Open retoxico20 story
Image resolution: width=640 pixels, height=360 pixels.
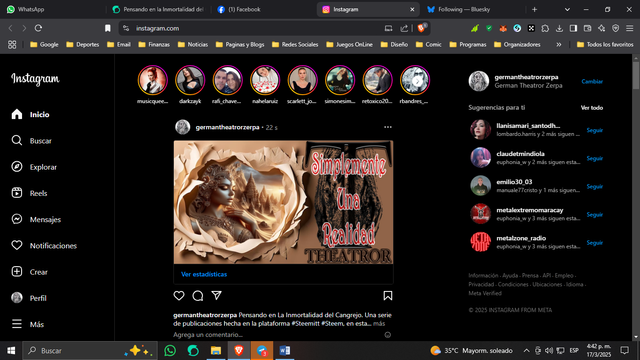(x=378, y=80)
